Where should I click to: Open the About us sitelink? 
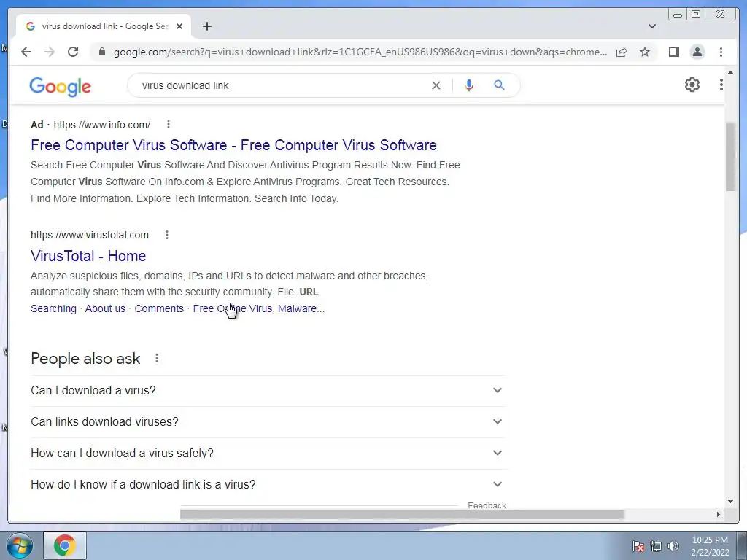[x=105, y=308]
